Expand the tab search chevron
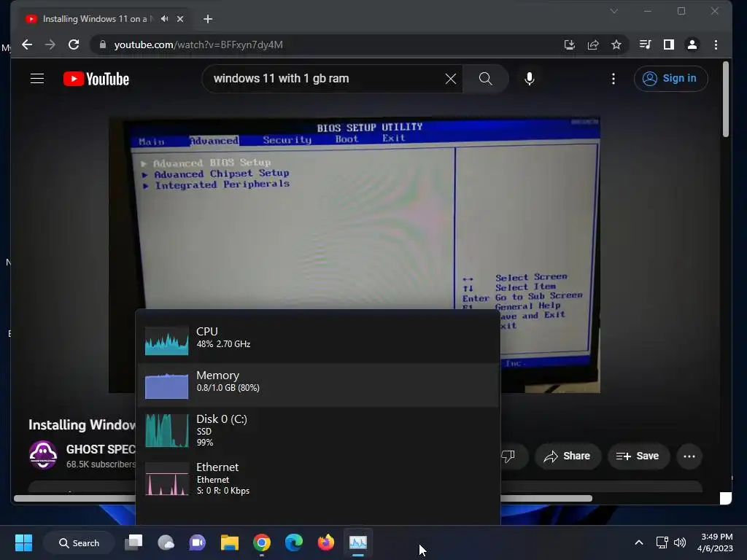Screen dimensions: 747x560 click(x=614, y=11)
